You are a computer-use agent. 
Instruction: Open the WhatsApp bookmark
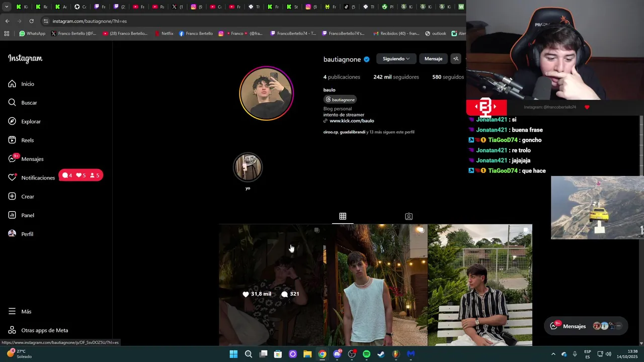(32, 34)
